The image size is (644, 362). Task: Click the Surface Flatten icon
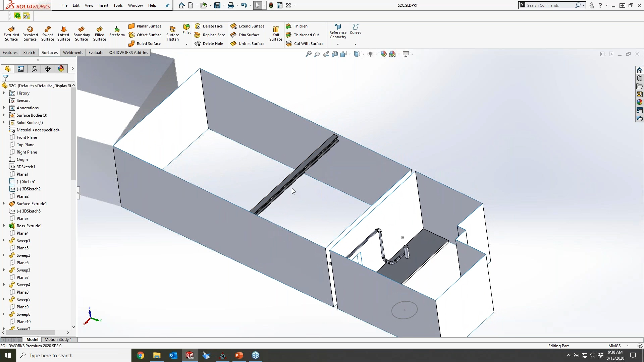click(x=172, y=34)
